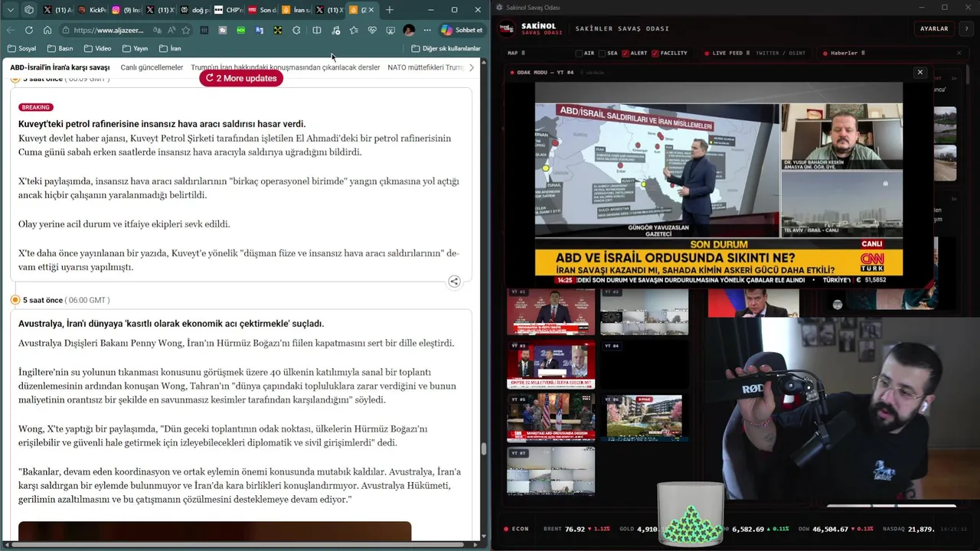Viewport: 980px width, 551px height.
Task: Open Trump'ın İran hakkındaki konuşmasından dersler link
Action: (285, 67)
